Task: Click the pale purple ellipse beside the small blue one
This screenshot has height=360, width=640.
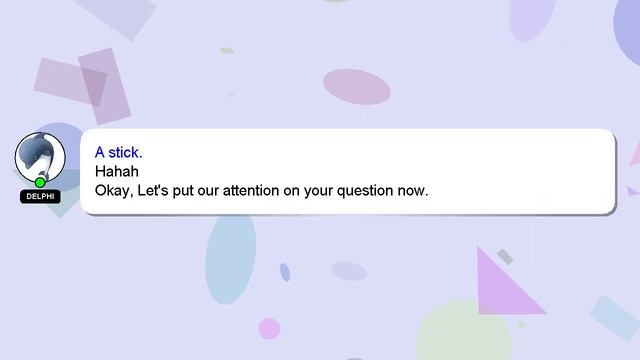Action: click(x=349, y=271)
